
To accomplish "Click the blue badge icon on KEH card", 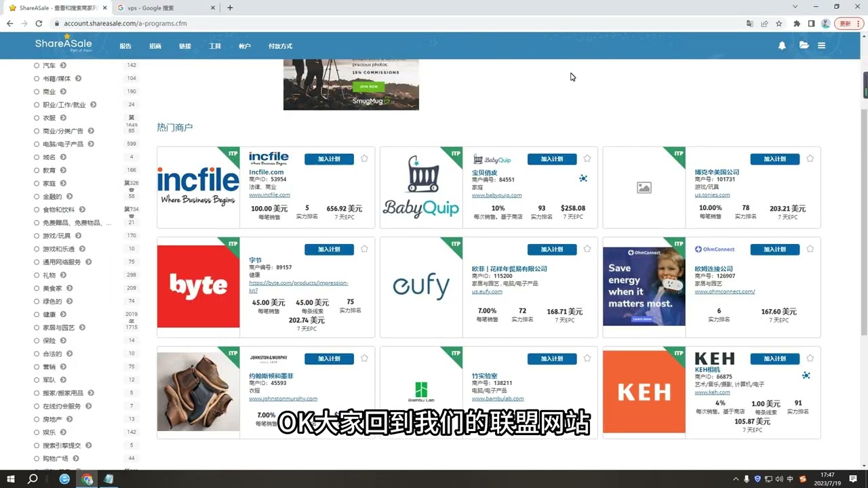I will [x=806, y=375].
